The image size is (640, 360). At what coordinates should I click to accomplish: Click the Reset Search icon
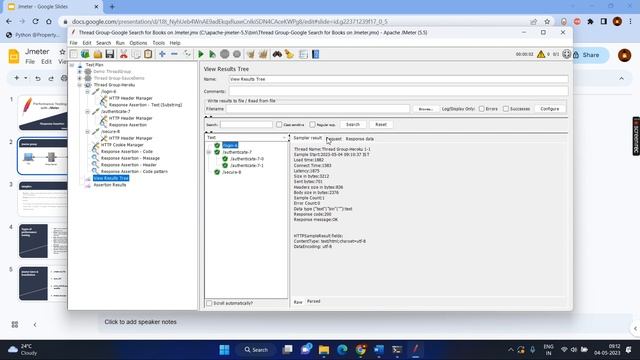pyautogui.click(x=289, y=54)
